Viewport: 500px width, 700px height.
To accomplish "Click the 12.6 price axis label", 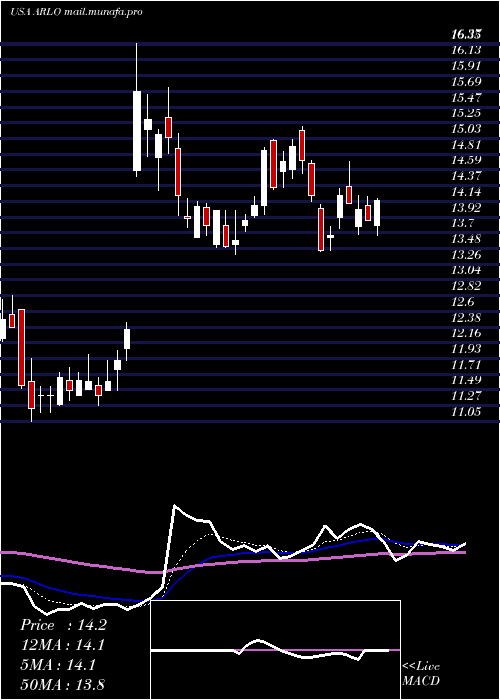I will [x=463, y=302].
